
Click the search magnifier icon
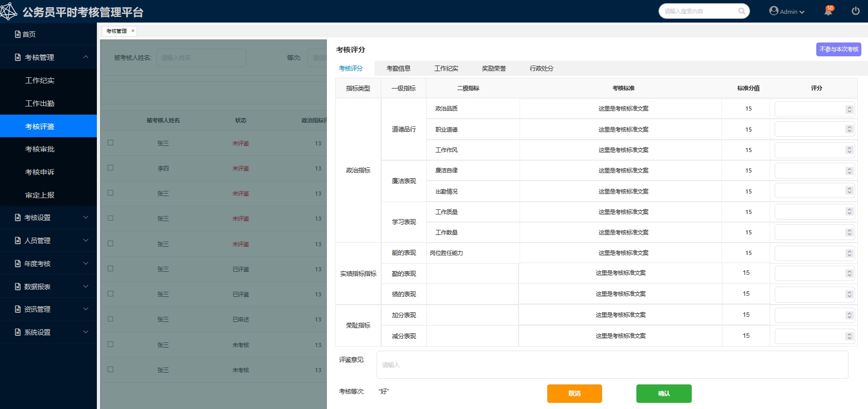coord(741,11)
